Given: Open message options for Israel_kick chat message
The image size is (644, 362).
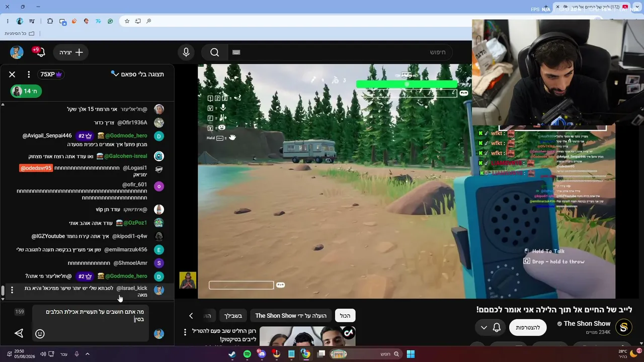Looking at the screenshot, I should [x=12, y=290].
